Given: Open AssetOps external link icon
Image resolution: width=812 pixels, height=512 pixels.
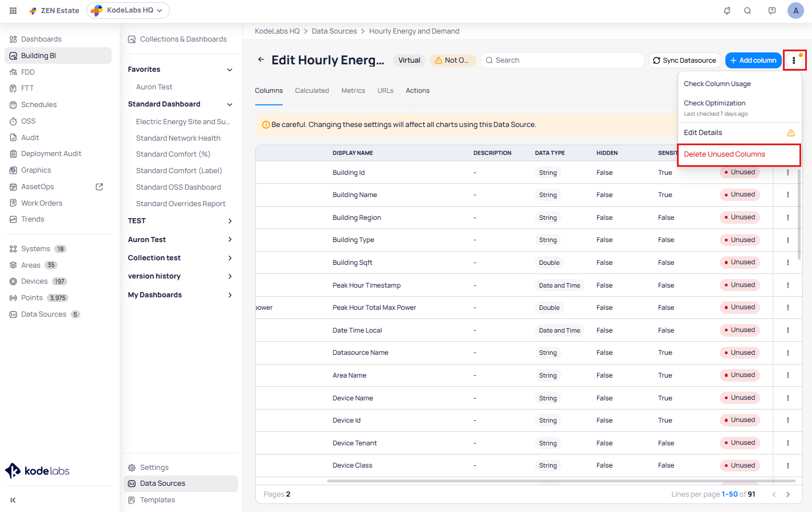Looking at the screenshot, I should [x=99, y=187].
